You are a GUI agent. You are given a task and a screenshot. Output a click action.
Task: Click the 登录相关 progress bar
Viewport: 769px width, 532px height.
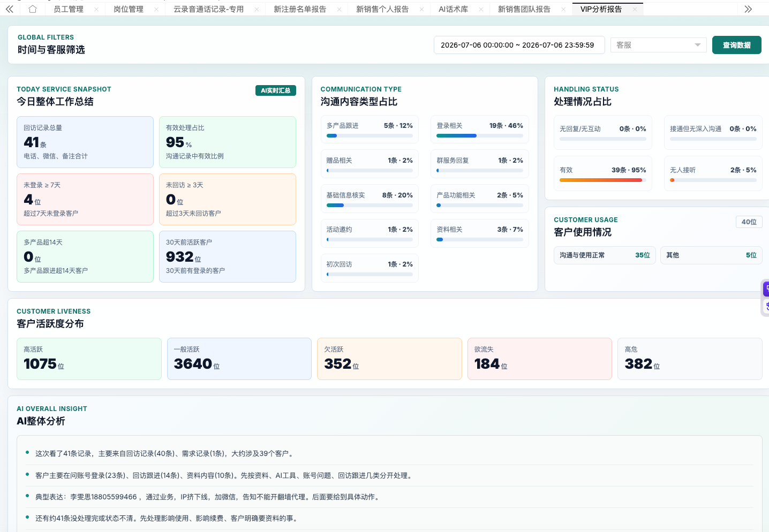tap(480, 136)
